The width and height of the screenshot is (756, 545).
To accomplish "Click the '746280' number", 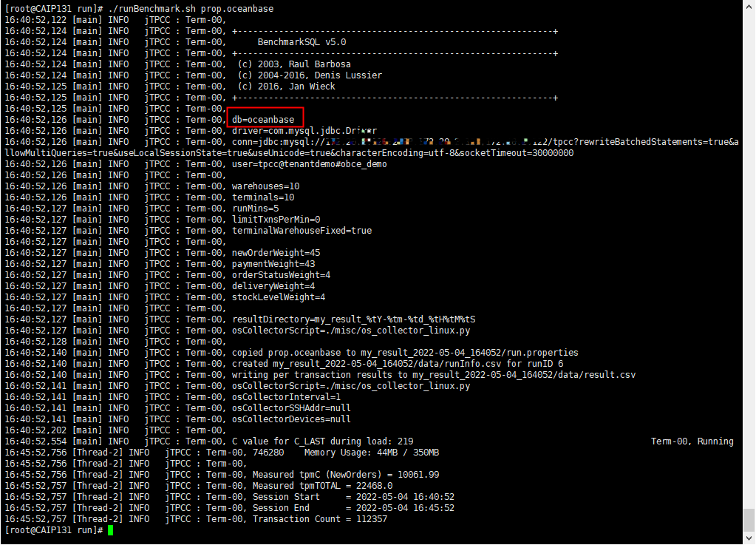I will pyautogui.click(x=268, y=453).
